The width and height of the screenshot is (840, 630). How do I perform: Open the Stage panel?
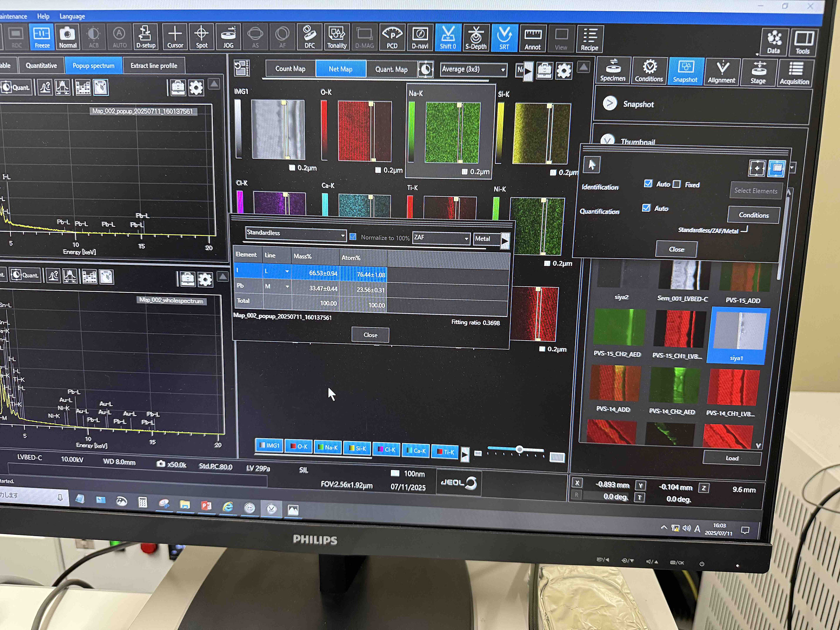(x=758, y=73)
